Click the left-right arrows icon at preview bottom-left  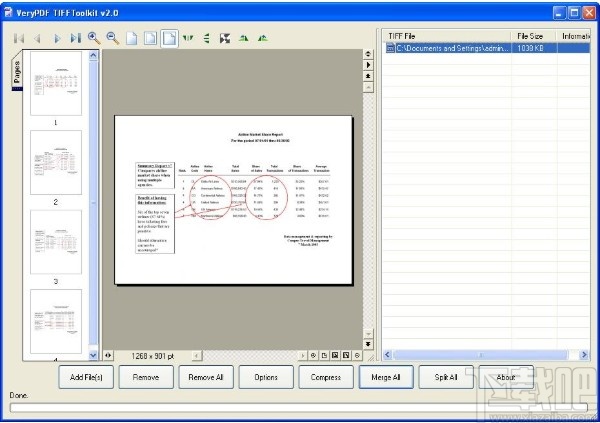108,356
